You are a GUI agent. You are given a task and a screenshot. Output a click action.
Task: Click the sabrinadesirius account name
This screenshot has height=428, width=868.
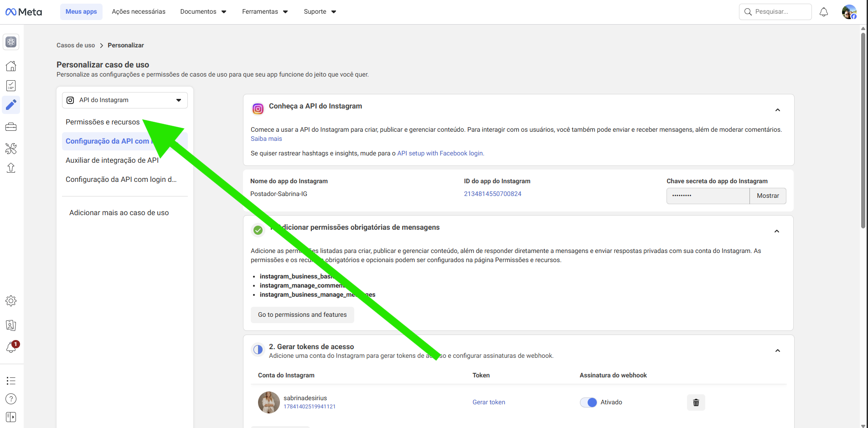(305, 398)
